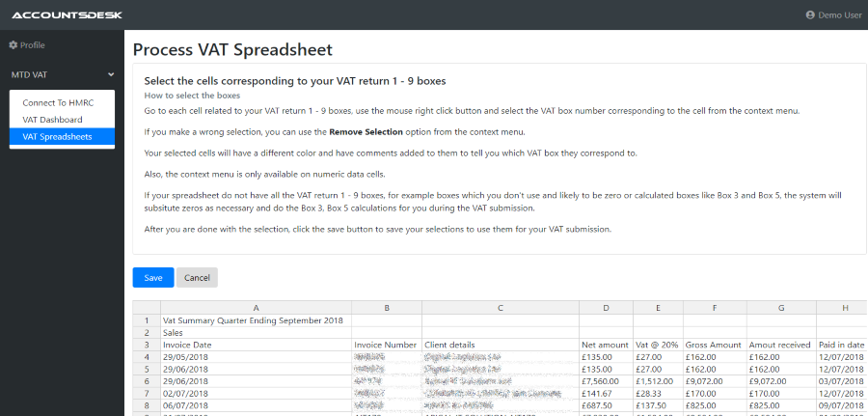868x416 pixels.
Task: Select row 3 header
Action: (147, 345)
